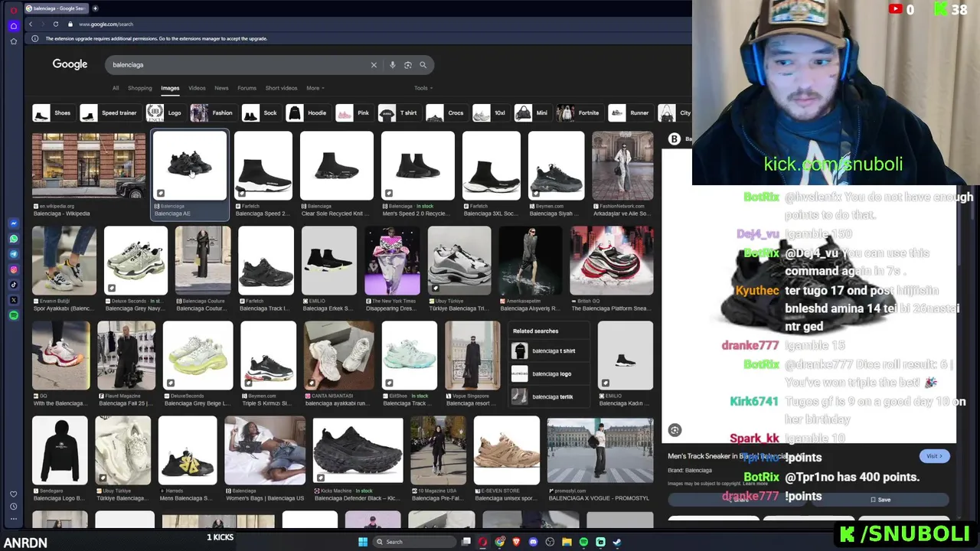This screenshot has width=980, height=551.
Task: Clear the search box with X
Action: click(x=374, y=65)
